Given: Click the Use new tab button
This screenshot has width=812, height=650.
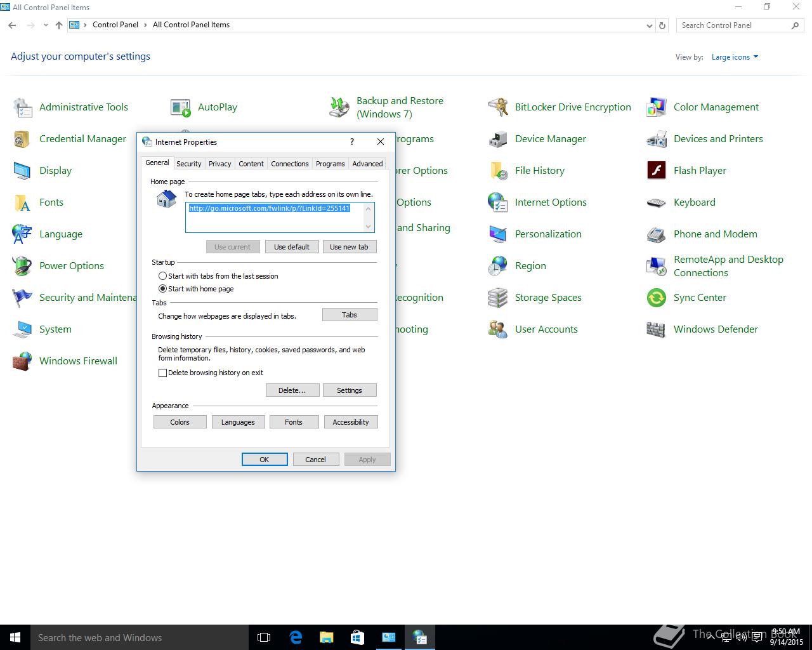Looking at the screenshot, I should (349, 247).
